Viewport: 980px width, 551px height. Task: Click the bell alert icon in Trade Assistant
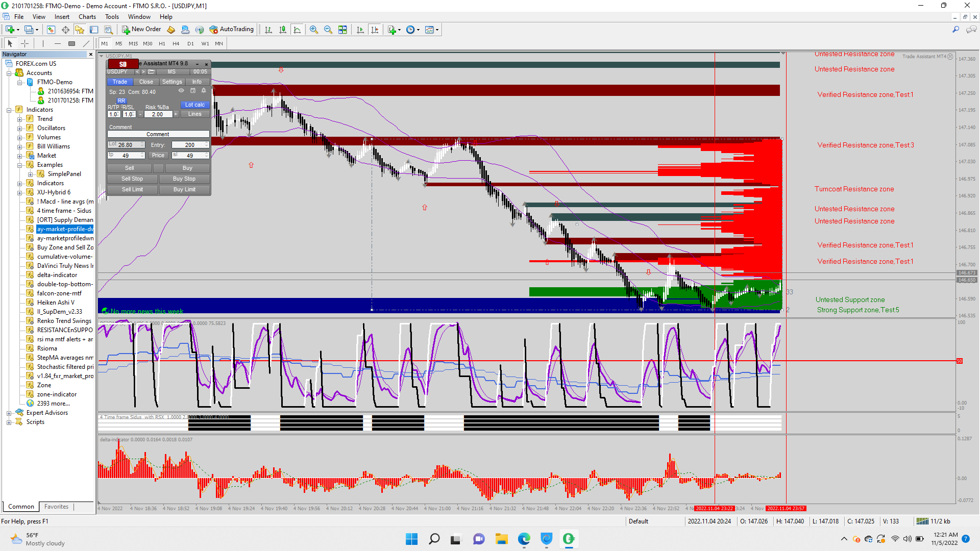[204, 91]
